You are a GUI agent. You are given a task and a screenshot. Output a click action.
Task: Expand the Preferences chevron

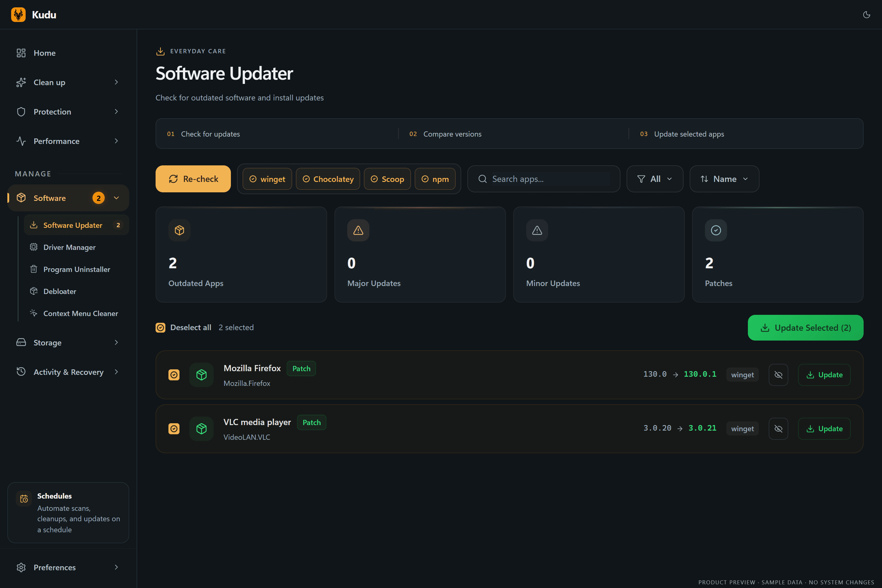(x=116, y=567)
